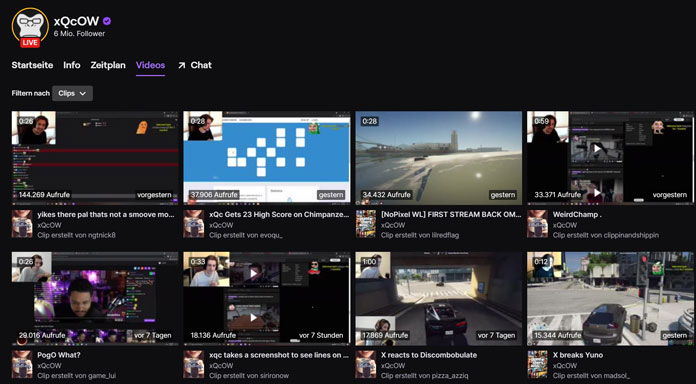
Task: Click the '29.016 Aufrufe' view count
Action: [x=43, y=336]
